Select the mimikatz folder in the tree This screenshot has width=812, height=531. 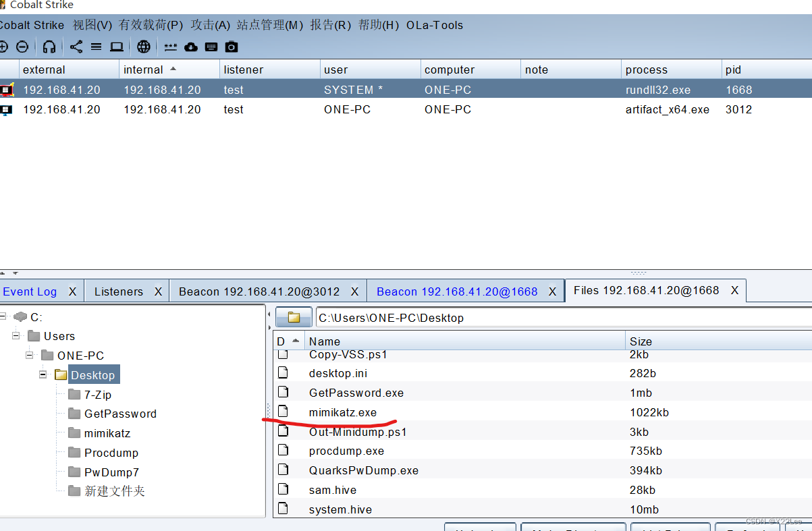coord(107,433)
